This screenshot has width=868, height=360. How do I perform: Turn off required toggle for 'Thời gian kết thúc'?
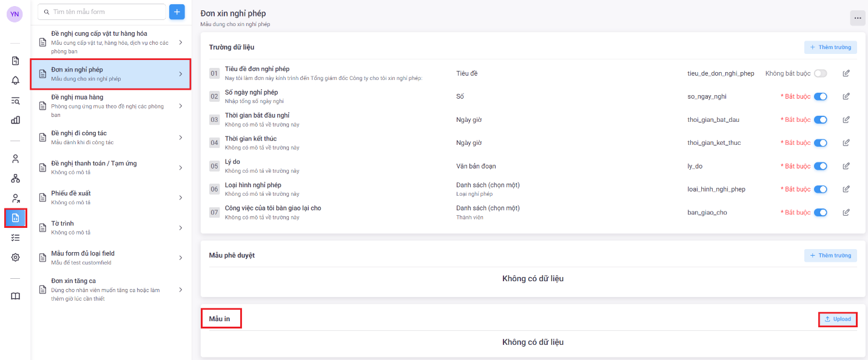pyautogui.click(x=820, y=143)
